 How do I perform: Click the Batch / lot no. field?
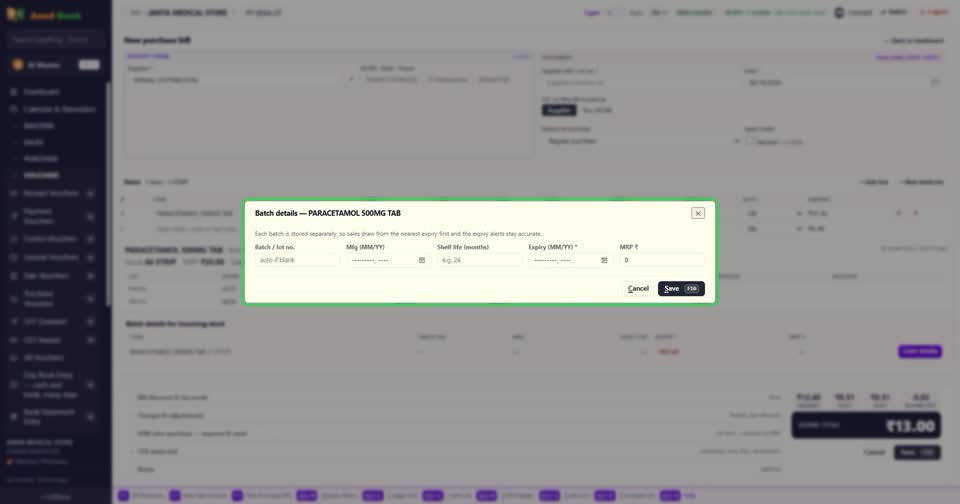(297, 260)
